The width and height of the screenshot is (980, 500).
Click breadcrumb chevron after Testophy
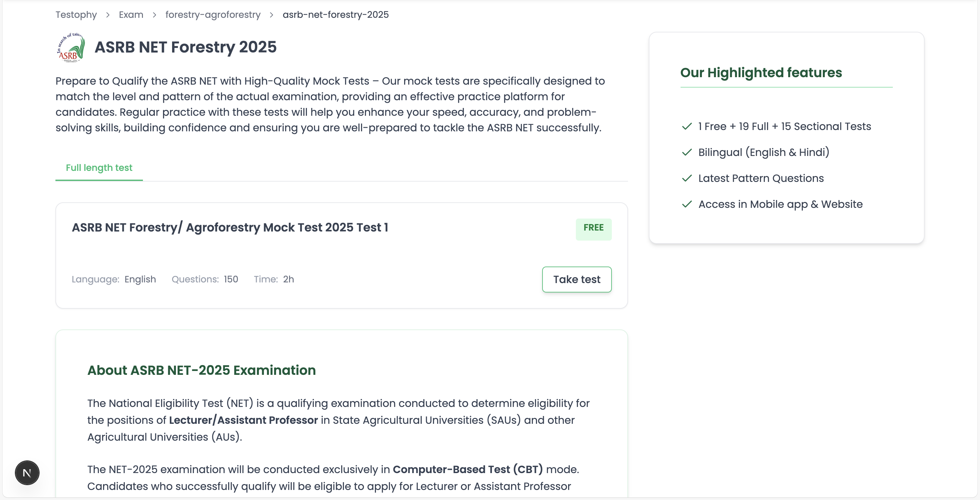108,15
